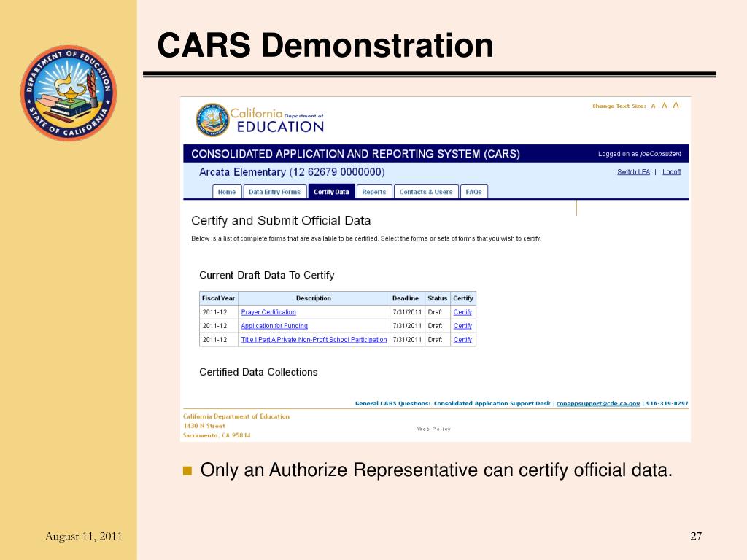Click the California Education logo in CARS header
Viewport: 747px width, 560px height.
click(260, 120)
